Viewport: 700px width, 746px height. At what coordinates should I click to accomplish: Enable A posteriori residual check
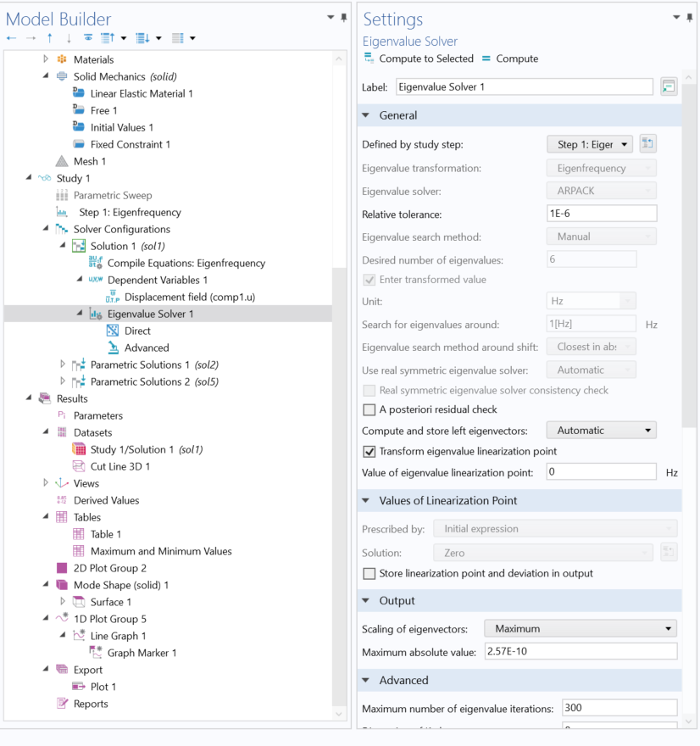[x=369, y=409]
